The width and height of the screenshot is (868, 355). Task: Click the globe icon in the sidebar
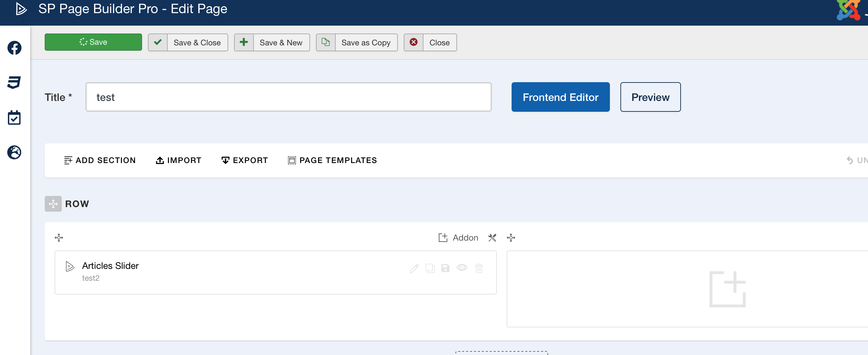tap(14, 152)
